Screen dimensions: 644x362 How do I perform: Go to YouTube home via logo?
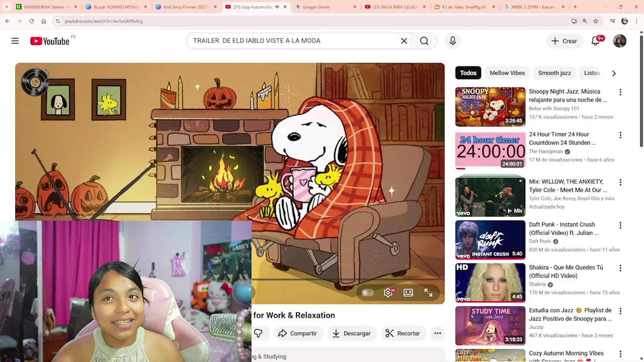coord(49,41)
